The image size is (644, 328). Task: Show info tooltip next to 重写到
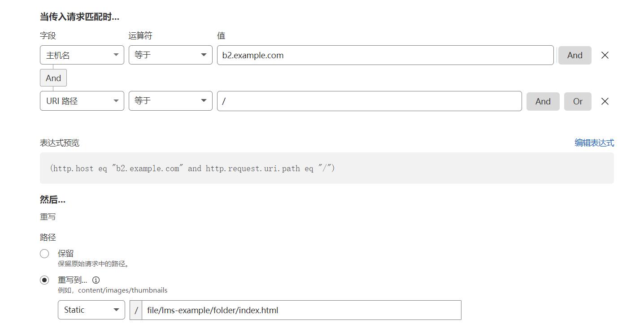tap(96, 280)
